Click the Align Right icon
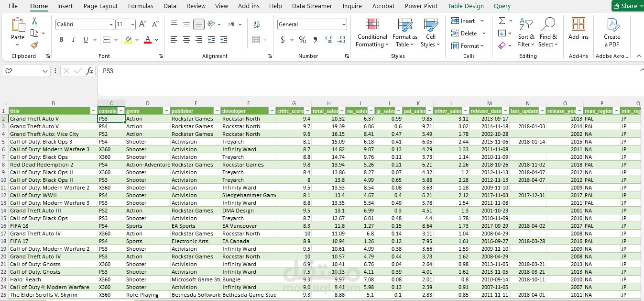The height and width of the screenshot is (301, 644). pos(199,39)
